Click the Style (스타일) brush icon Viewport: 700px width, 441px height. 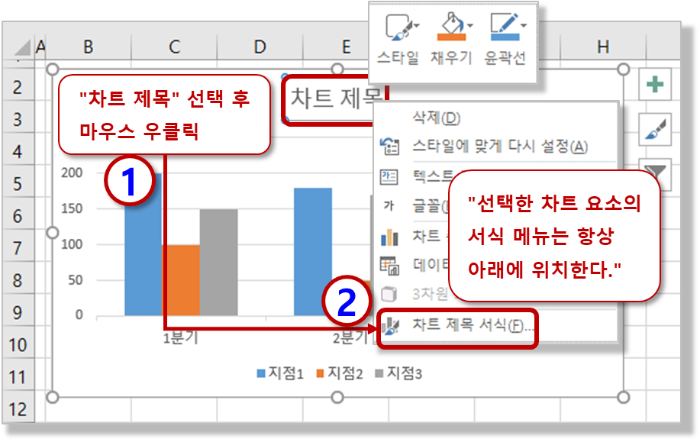pyautogui.click(x=397, y=27)
